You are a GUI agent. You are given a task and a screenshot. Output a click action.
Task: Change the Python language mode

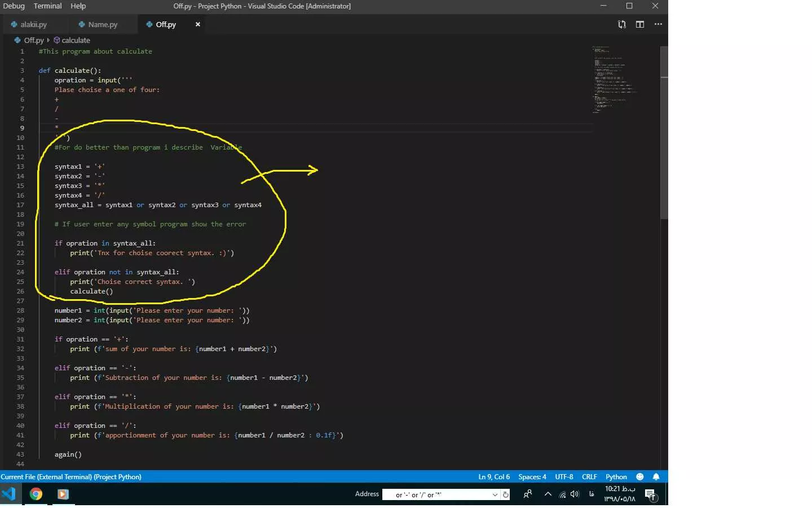point(616,477)
